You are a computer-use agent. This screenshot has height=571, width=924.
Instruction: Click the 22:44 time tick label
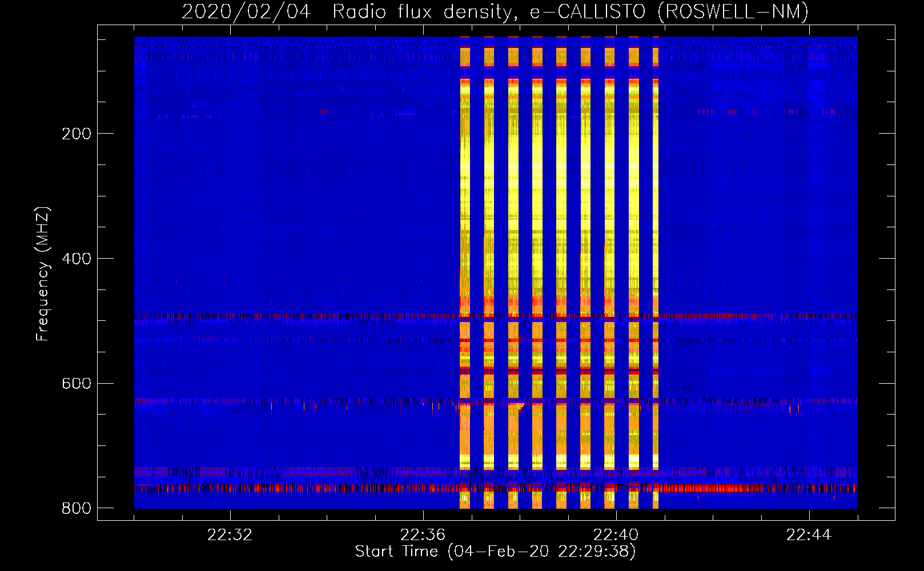pos(809,535)
